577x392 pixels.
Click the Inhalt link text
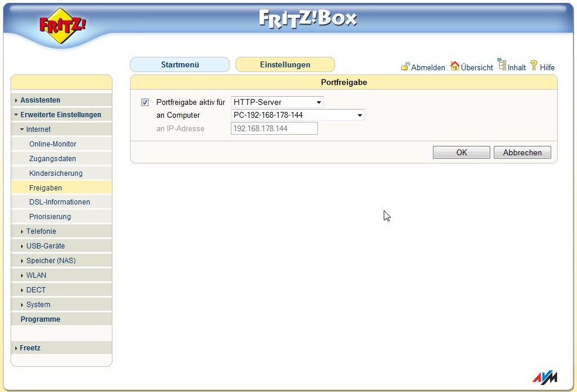pyautogui.click(x=517, y=68)
